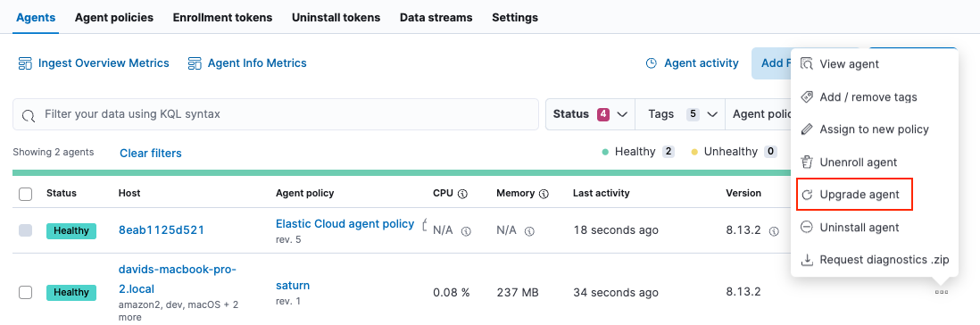
Task: Click the minus-circle icon for Uninstall agent
Action: tap(807, 228)
